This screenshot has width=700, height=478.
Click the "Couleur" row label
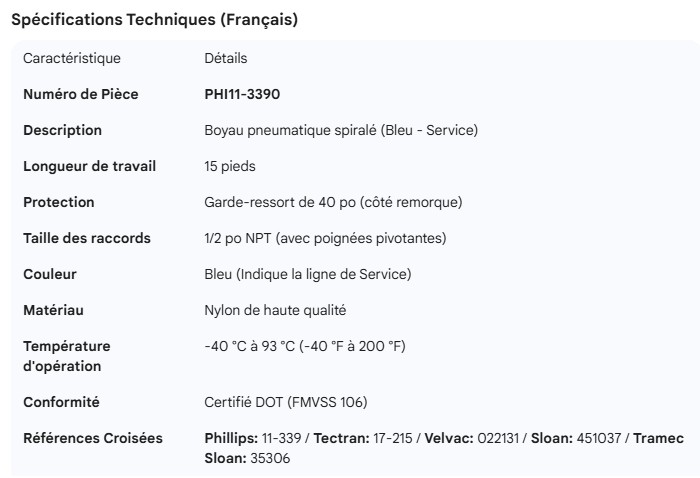pos(50,274)
